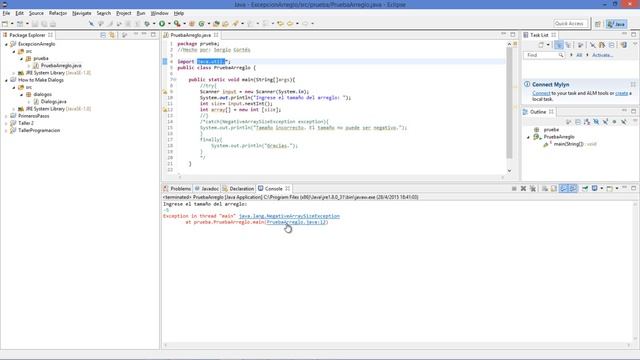Click Hide Local Types in Outline toolbar
Image resolution: width=640 pixels, height=360 pixels.
click(x=624, y=122)
